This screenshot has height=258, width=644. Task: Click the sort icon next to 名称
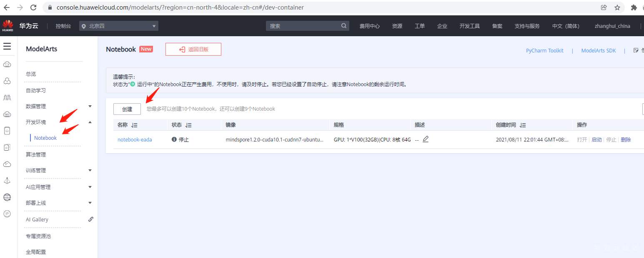[x=134, y=125]
